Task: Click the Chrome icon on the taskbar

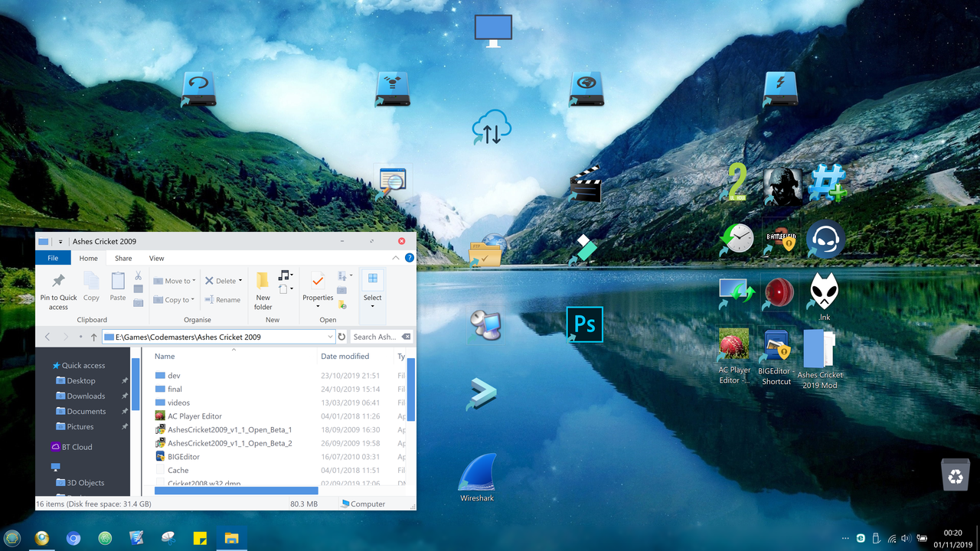Action: [x=73, y=538]
